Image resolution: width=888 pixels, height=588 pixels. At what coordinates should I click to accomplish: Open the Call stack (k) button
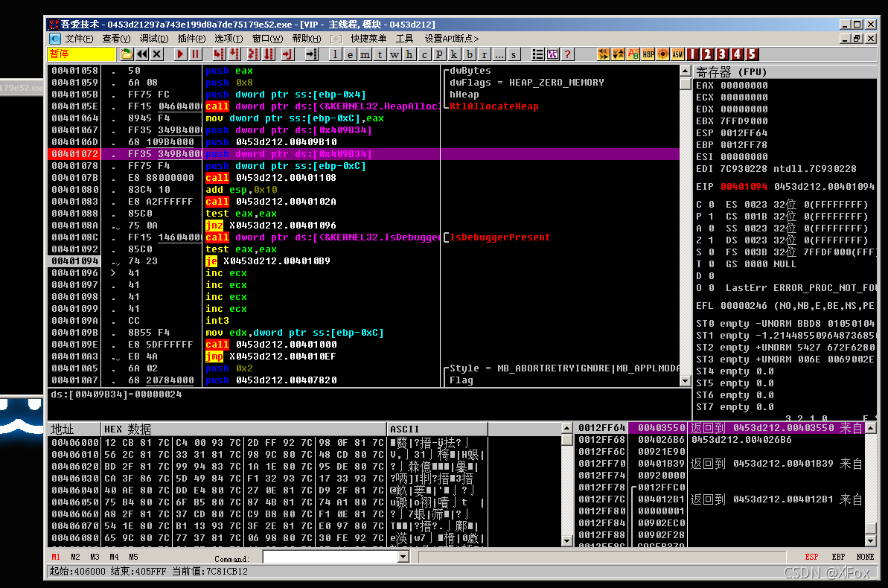click(454, 54)
